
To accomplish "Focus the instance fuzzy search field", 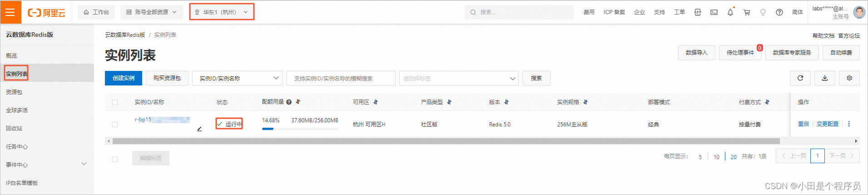I will [341, 78].
